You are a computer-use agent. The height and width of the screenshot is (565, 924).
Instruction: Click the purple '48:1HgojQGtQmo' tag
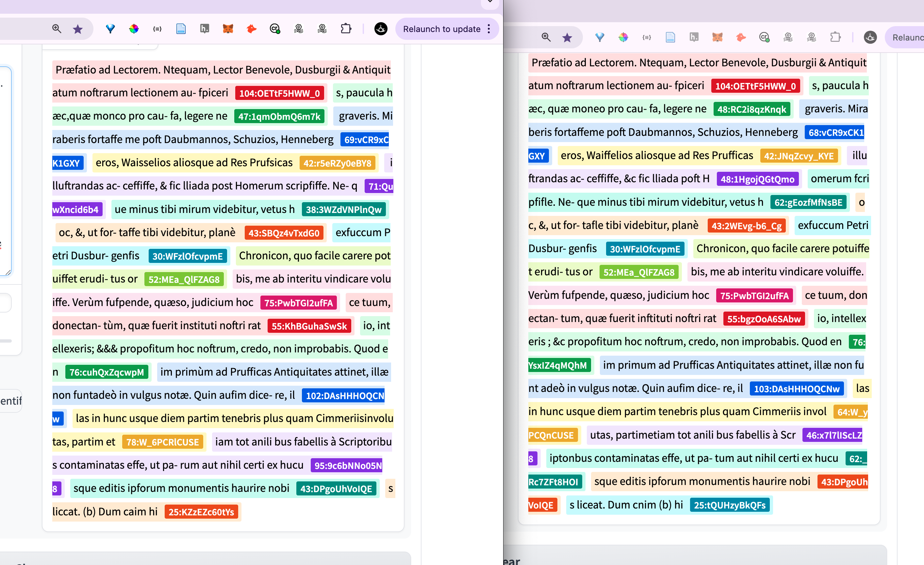coord(757,179)
